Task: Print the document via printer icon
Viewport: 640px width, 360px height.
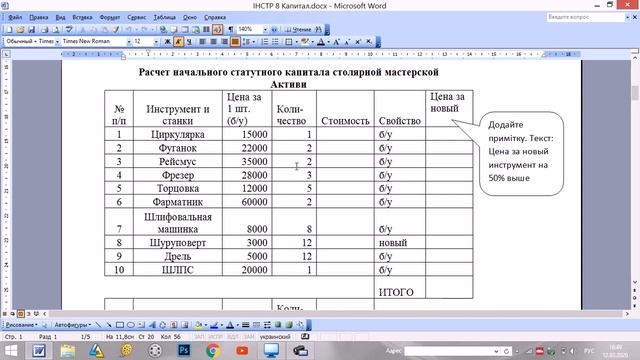Action: pyautogui.click(x=44, y=29)
